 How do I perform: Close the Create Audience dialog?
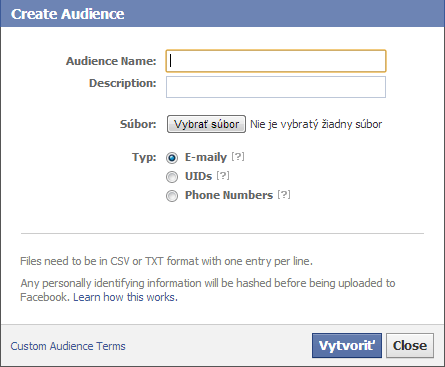(410, 346)
